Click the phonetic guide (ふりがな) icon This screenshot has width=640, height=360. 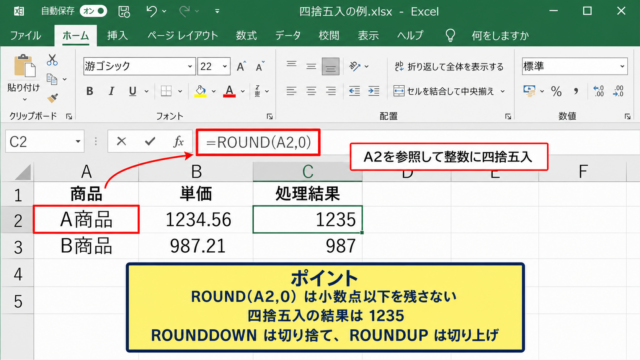(258, 91)
